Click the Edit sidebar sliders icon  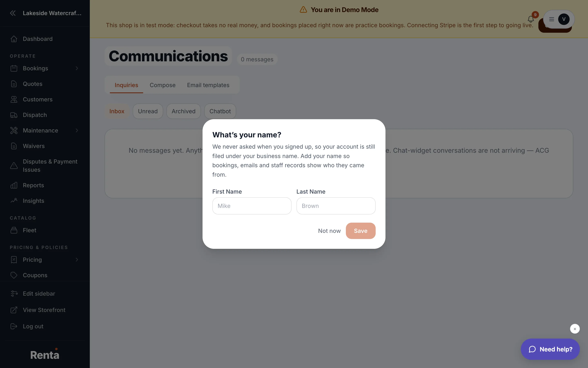[x=14, y=294]
